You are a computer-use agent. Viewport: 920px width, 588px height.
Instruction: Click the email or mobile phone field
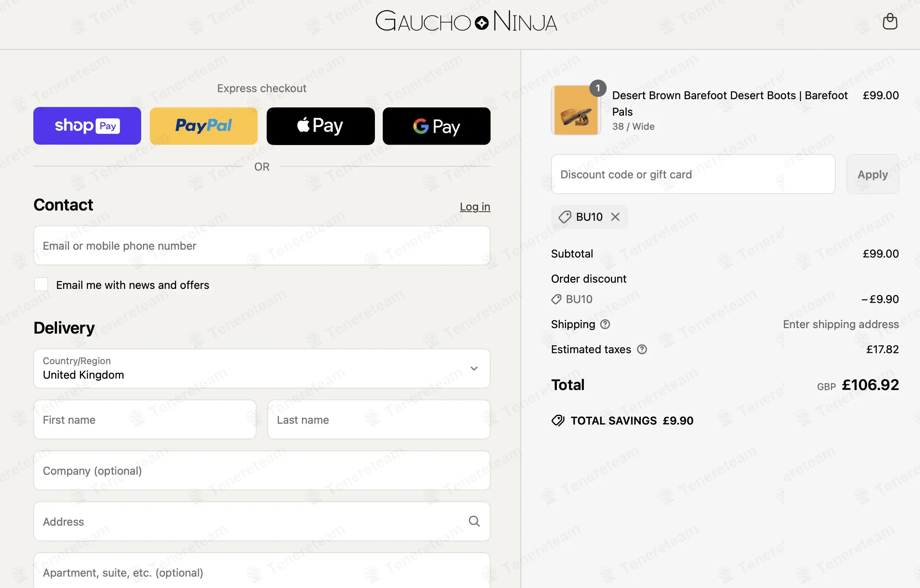point(262,245)
